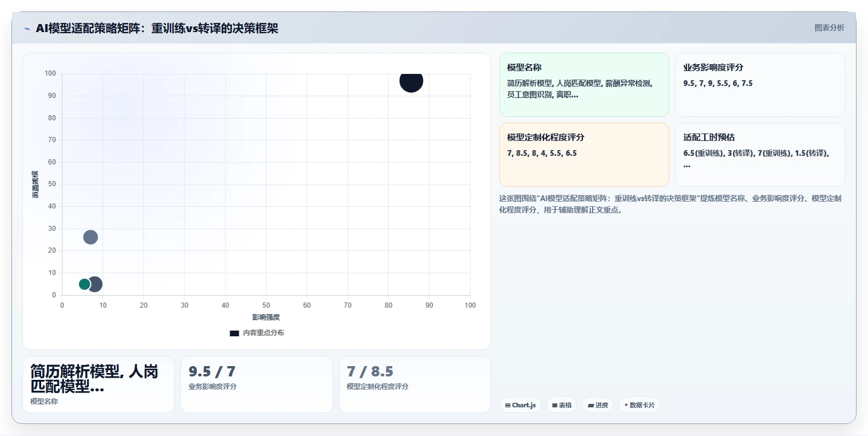This screenshot has height=436, width=868.
Task: Click y-axis tick label 100
Action: [x=50, y=73]
